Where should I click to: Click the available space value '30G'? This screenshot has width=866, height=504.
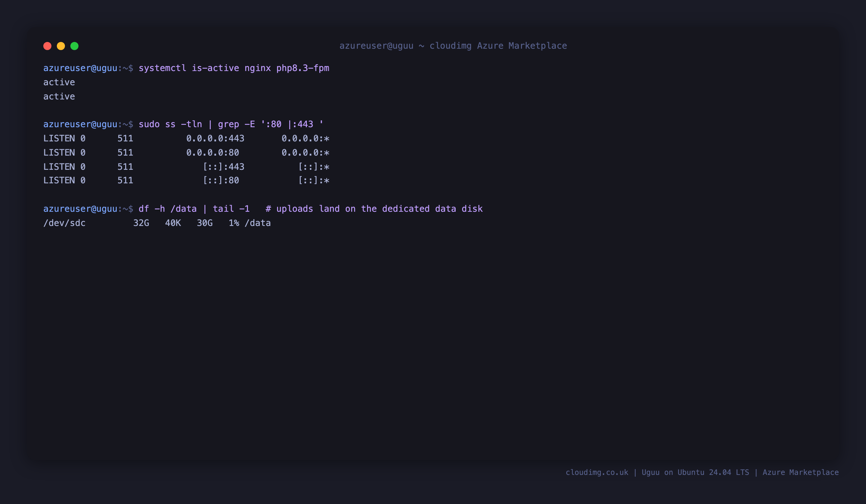pyautogui.click(x=205, y=223)
